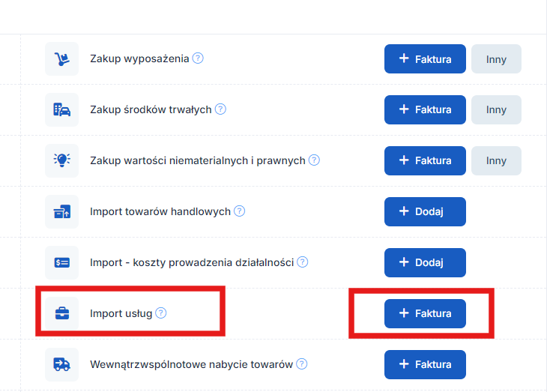Click Dodaj for Import - koszty prowadzenia działalności

(x=425, y=262)
